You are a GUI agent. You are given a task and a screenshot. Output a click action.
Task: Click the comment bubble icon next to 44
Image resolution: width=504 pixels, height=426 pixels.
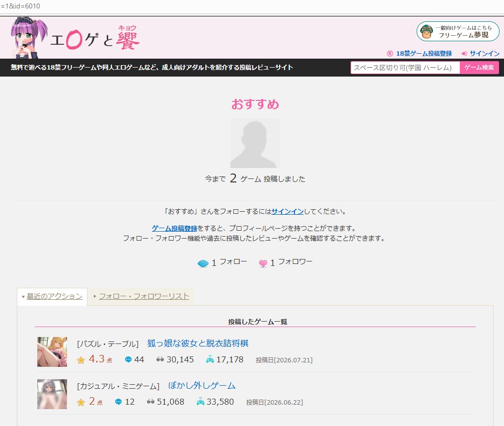(128, 359)
